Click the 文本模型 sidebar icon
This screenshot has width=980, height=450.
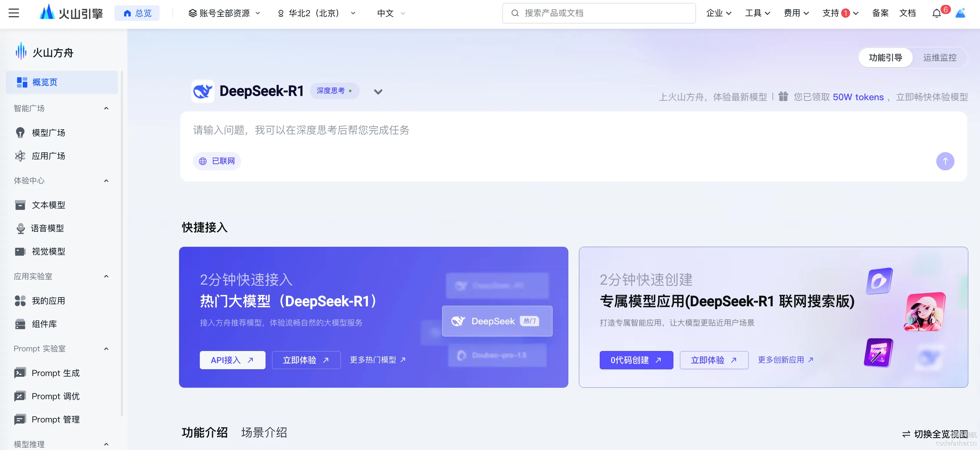[20, 205]
